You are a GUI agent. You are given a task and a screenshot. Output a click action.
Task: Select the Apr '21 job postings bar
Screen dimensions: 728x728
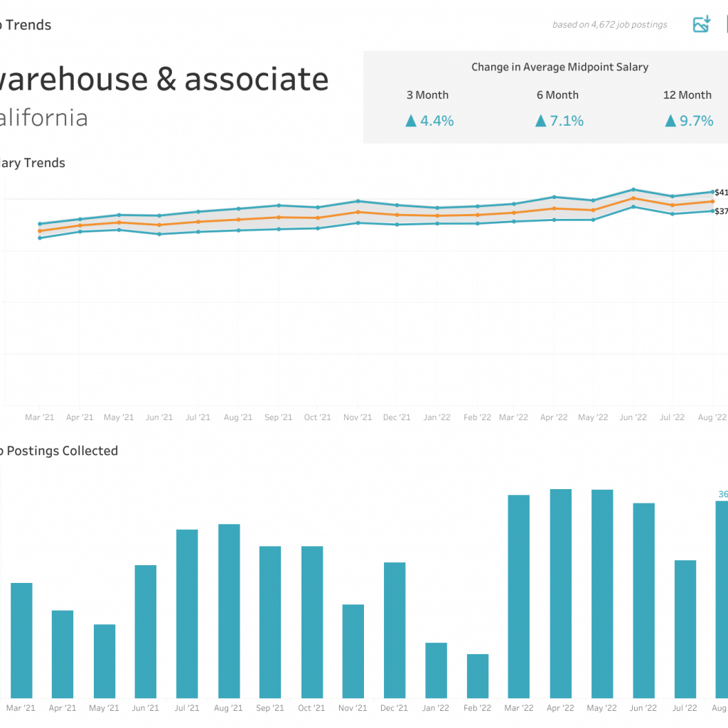63,654
